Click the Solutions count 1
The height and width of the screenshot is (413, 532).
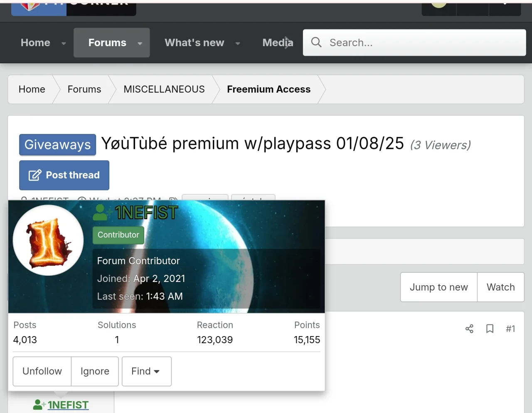coord(117,340)
